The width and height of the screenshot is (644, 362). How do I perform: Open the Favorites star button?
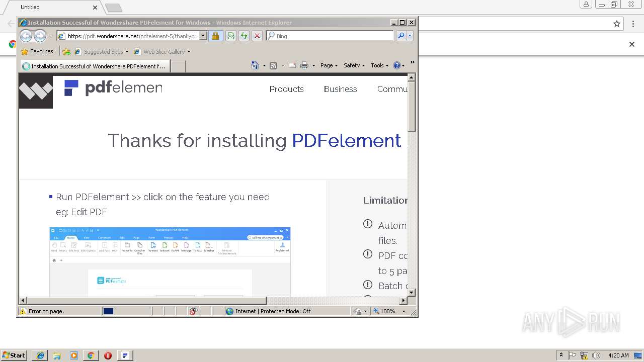[37, 51]
